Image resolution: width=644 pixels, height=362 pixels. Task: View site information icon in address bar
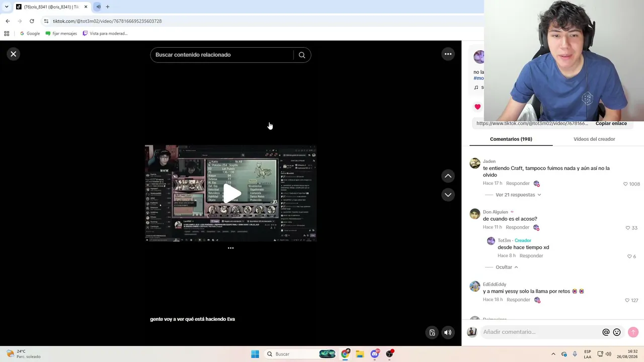click(x=46, y=21)
